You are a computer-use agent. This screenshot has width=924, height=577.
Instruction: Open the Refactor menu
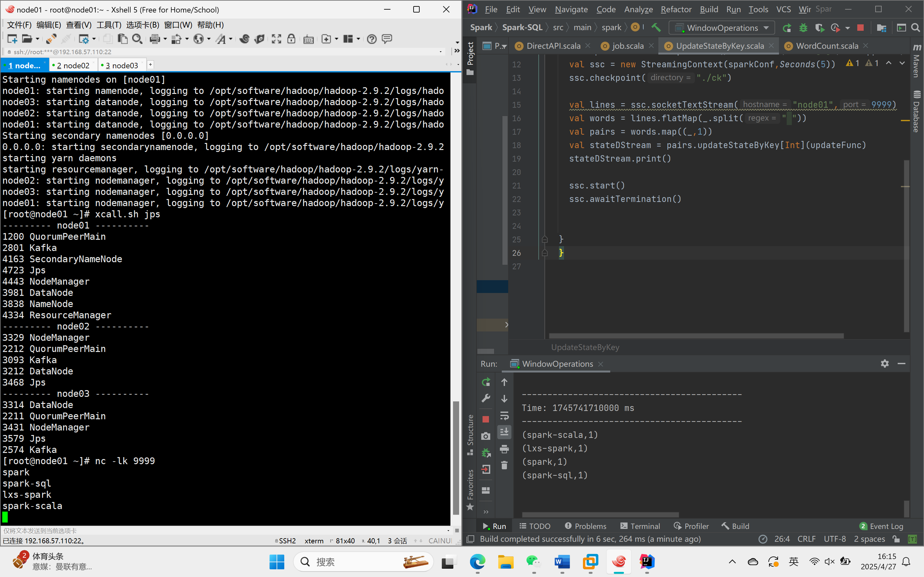[x=676, y=9]
